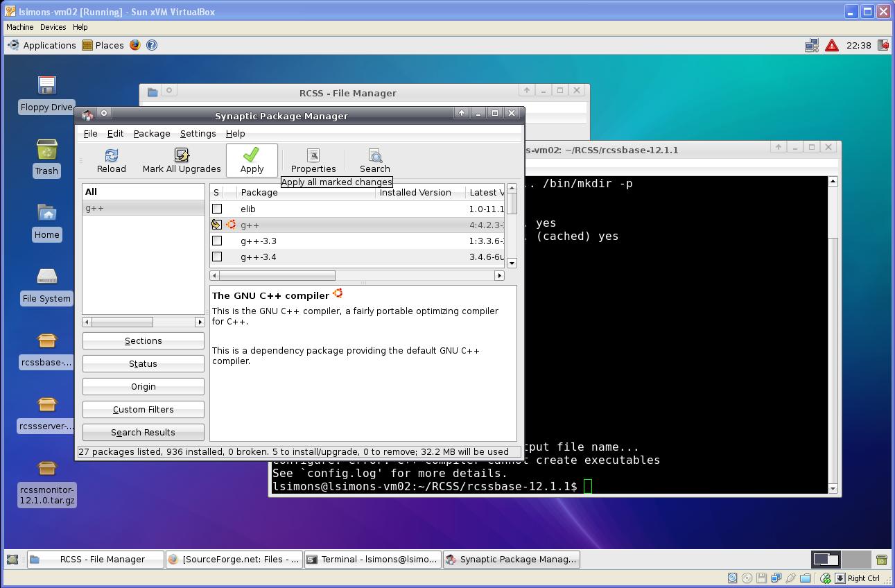This screenshot has width=895, height=588.
Task: Open the VirtualBox Help menu
Action: click(80, 27)
